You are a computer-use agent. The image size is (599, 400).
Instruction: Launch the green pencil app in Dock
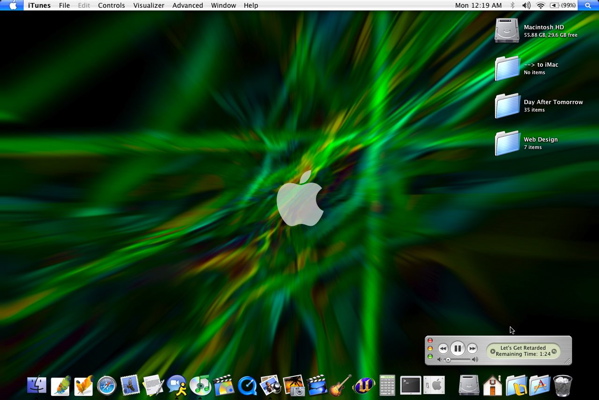60,385
